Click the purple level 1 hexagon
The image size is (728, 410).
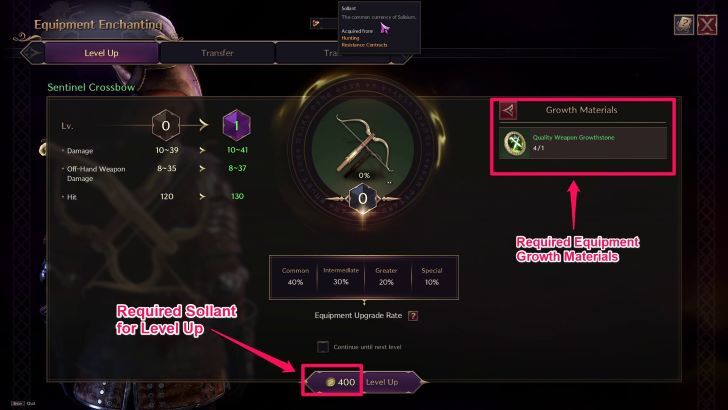(236, 125)
